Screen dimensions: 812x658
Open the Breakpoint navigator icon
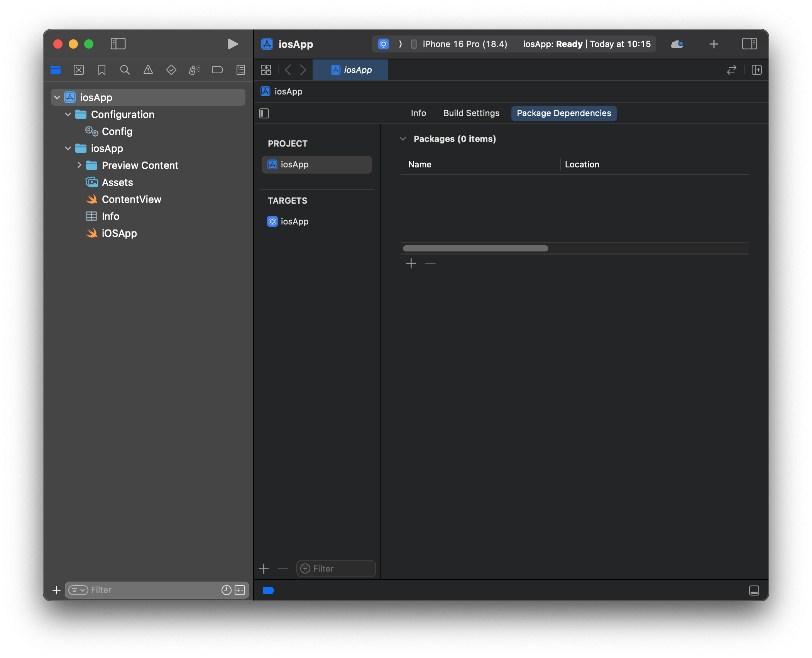[x=218, y=70]
